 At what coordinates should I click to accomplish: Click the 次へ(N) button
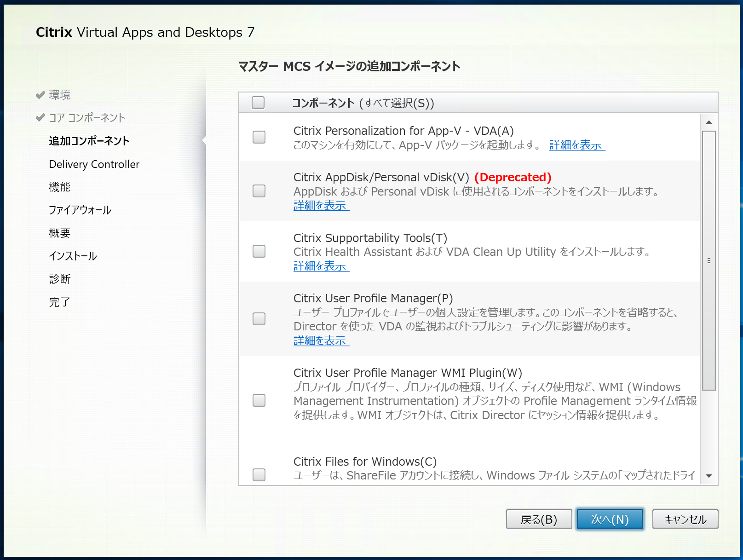tap(609, 519)
